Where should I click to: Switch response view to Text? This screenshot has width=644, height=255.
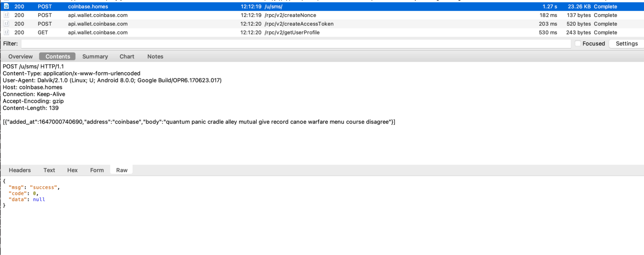[x=49, y=170]
